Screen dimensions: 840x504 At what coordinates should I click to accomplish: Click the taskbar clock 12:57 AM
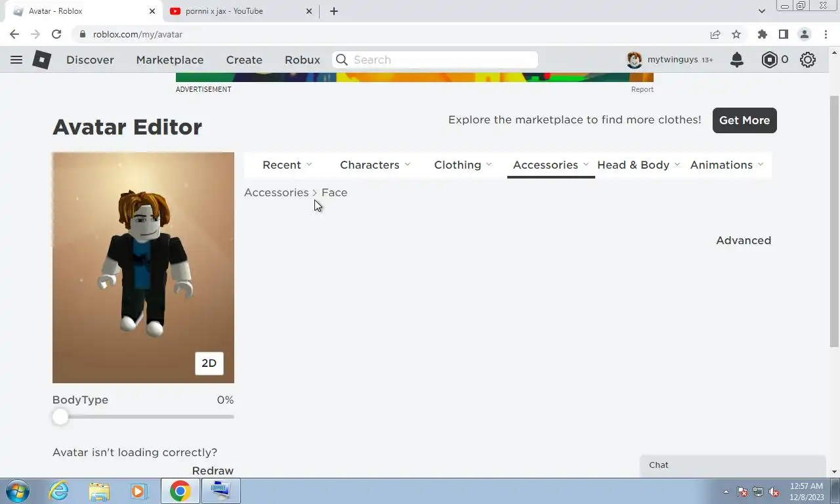807,486
